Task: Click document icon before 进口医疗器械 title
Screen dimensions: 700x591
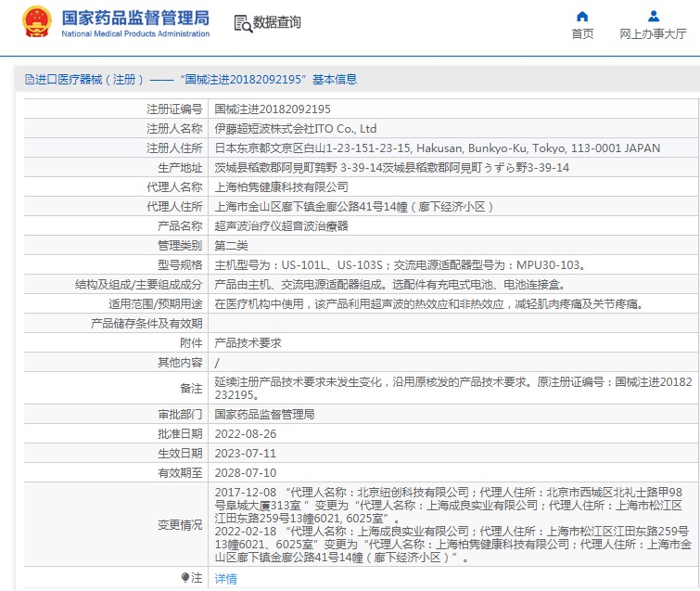Action: (30, 80)
